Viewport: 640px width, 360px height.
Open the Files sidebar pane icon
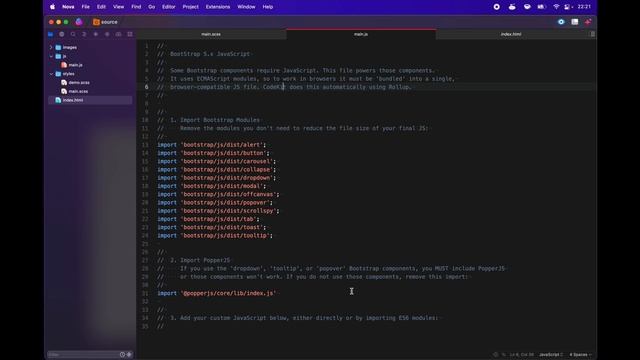tap(51, 34)
